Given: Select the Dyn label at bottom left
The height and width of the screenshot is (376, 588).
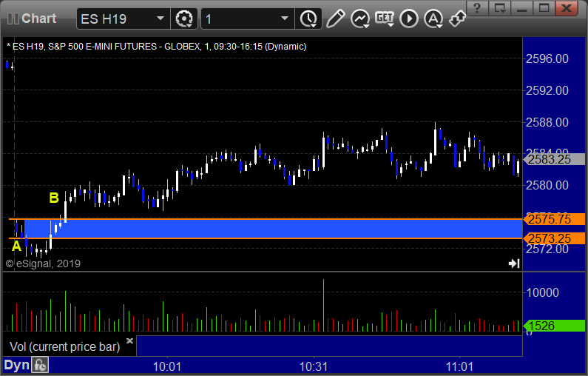Looking at the screenshot, I should click(x=16, y=365).
